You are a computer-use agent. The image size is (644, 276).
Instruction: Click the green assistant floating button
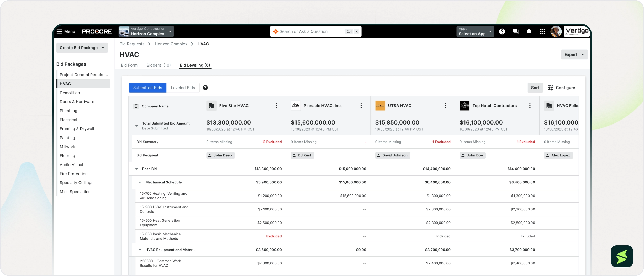(622, 256)
